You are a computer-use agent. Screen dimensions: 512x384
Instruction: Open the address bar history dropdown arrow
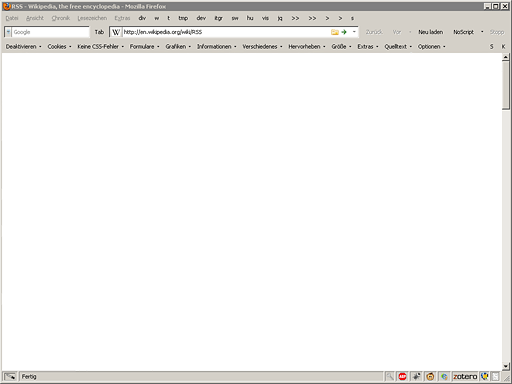[x=354, y=32]
